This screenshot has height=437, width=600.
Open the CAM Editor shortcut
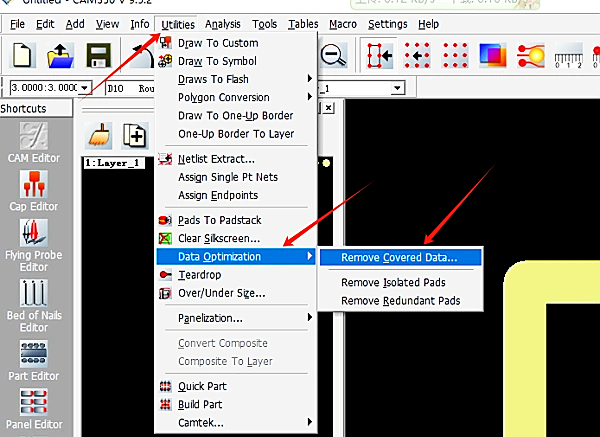click(34, 143)
